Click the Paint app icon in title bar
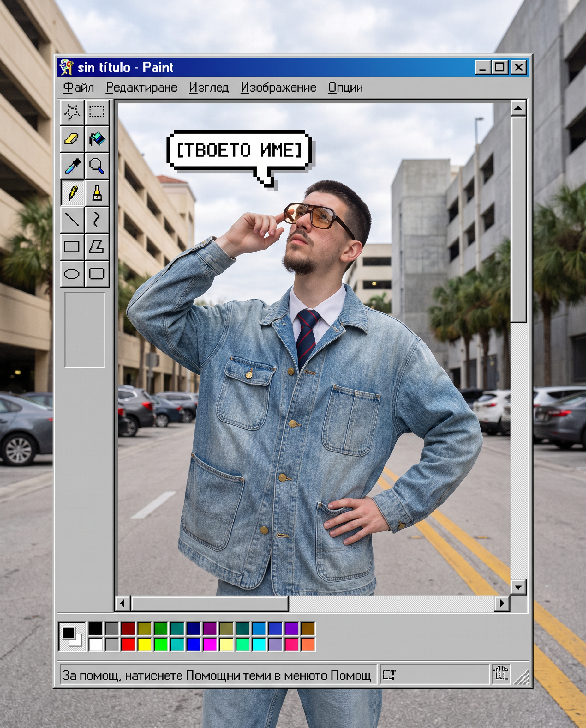Viewport: 586px width, 728px height. [x=67, y=67]
